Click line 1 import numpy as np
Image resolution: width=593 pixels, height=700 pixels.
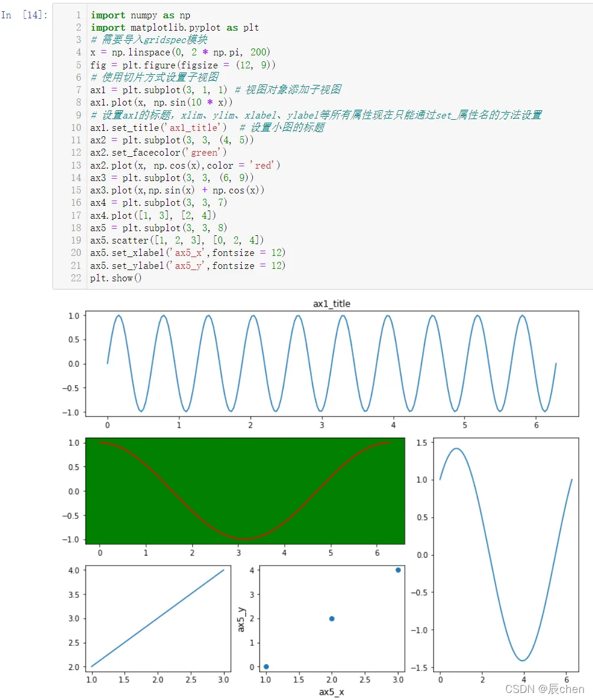click(140, 15)
